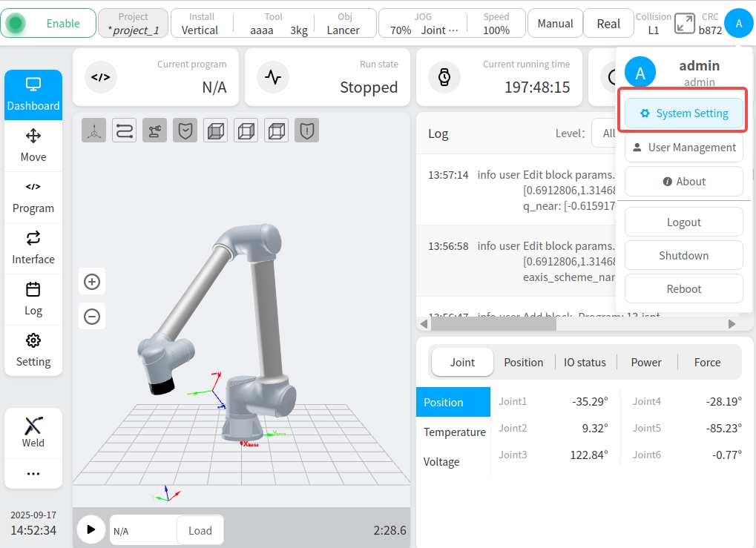The image size is (756, 548).
Task: Toggle robot arm model visibility icon
Action: (x=154, y=131)
